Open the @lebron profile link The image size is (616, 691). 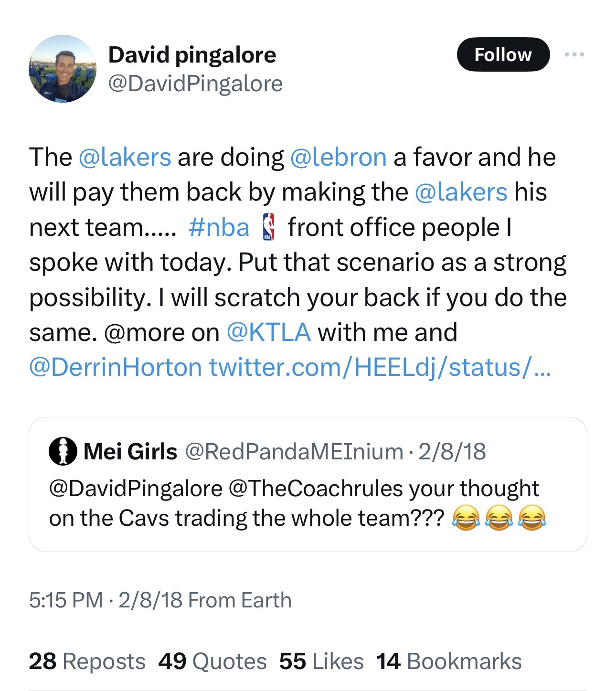point(339,157)
